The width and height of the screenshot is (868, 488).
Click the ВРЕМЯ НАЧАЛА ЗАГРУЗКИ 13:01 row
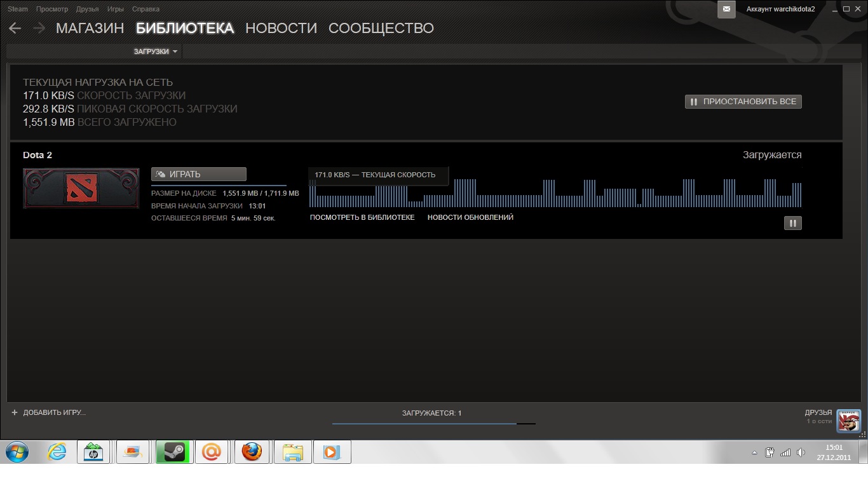(x=208, y=206)
